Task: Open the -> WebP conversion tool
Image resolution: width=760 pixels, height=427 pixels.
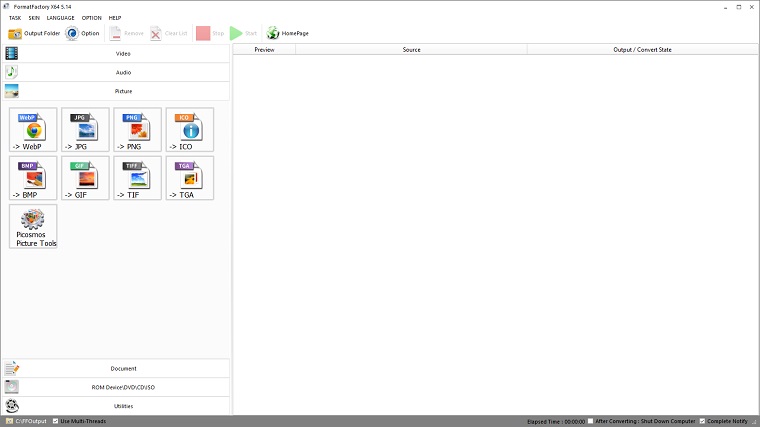Action: 33,129
